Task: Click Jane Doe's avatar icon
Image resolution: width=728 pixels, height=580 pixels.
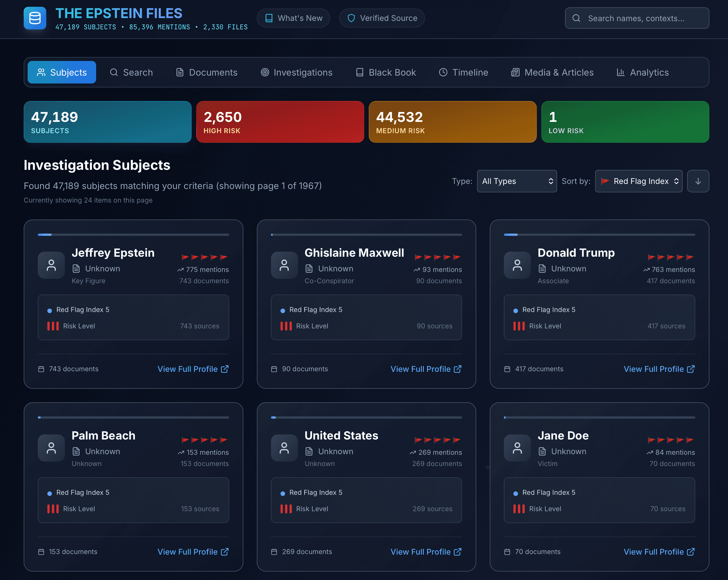Action: 517,448
